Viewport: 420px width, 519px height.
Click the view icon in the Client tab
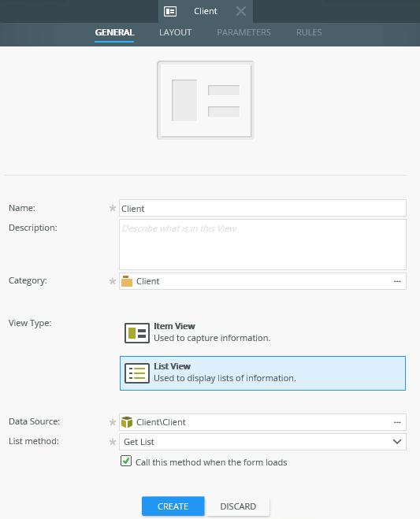click(x=170, y=11)
